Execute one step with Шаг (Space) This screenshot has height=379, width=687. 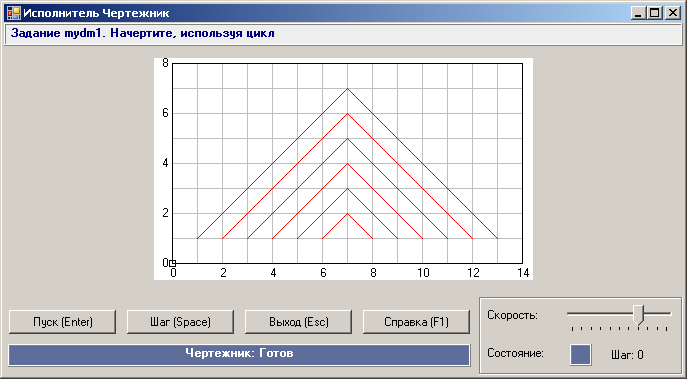tap(181, 322)
